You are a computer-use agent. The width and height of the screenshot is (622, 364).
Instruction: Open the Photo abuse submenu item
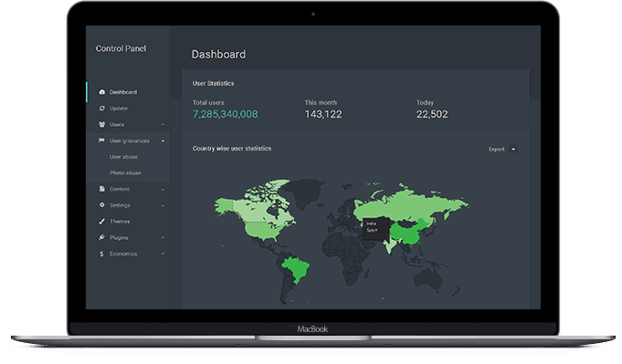tap(125, 173)
